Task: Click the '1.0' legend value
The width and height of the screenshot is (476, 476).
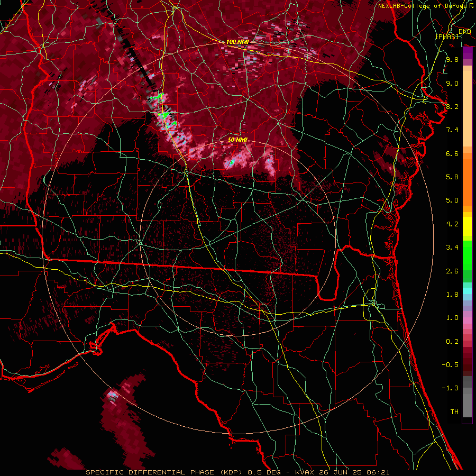Action: (452, 318)
